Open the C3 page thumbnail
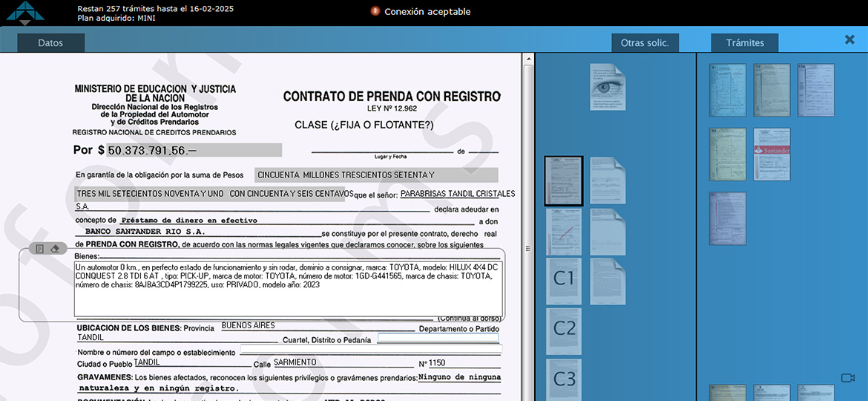 pyautogui.click(x=564, y=379)
